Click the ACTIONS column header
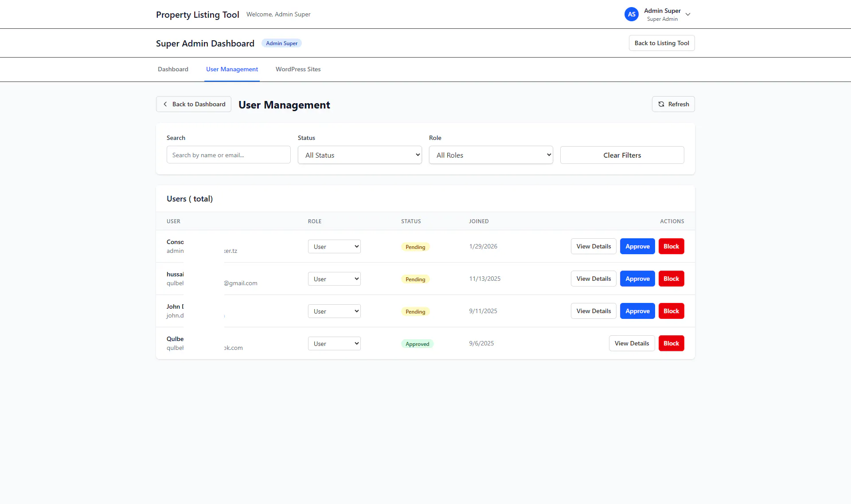The height and width of the screenshot is (504, 851). pos(672,221)
